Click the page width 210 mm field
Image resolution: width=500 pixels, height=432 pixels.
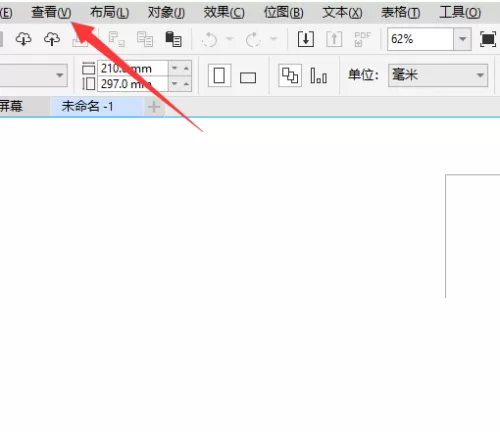pos(133,68)
